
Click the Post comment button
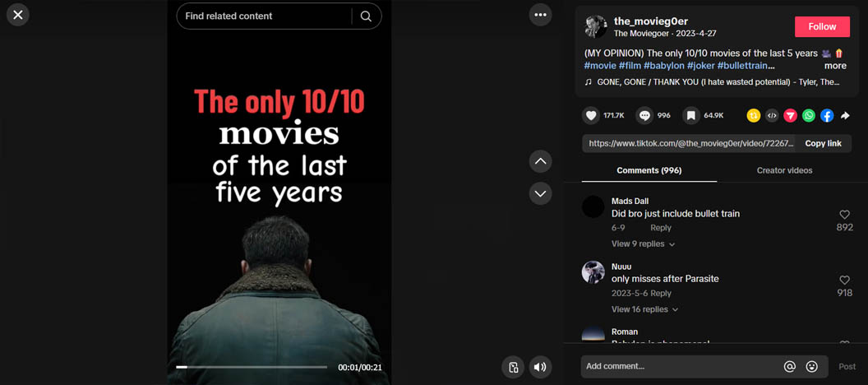pyautogui.click(x=847, y=367)
